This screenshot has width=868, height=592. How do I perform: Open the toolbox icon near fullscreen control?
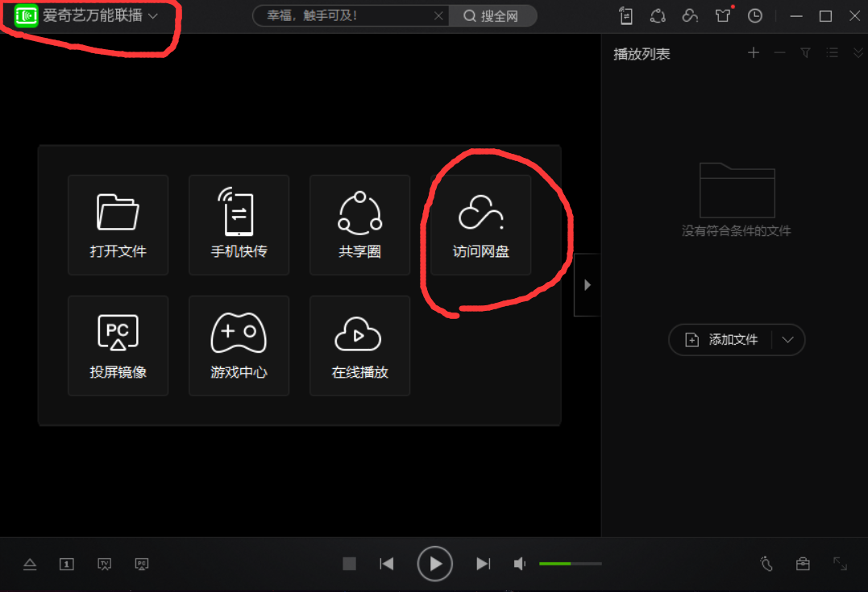pos(803,564)
